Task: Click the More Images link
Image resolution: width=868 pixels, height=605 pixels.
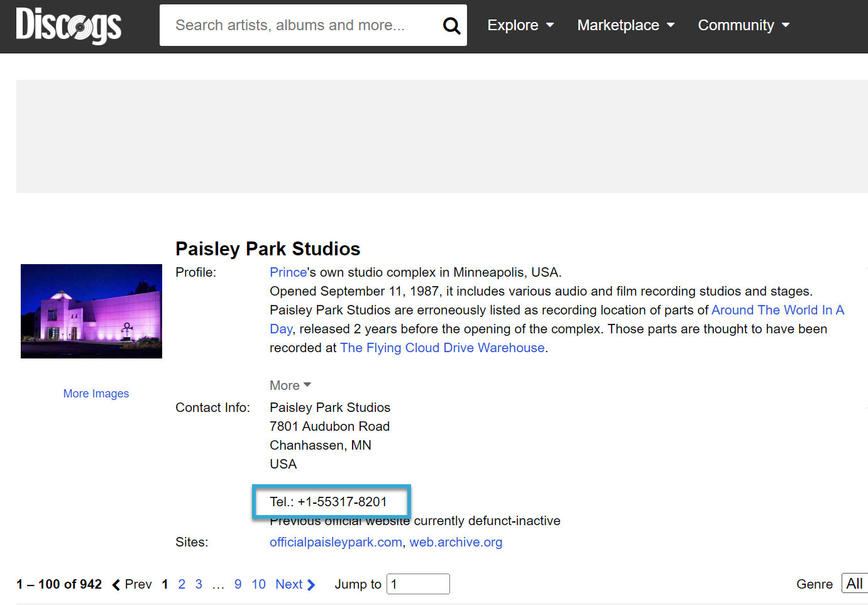Action: (96, 394)
